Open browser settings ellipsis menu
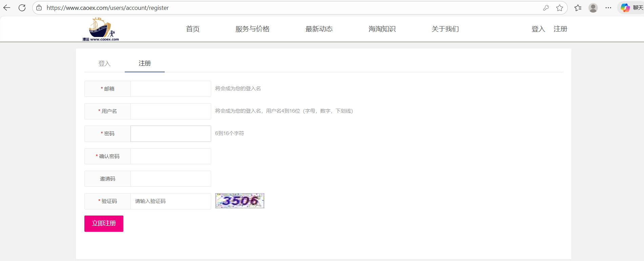This screenshot has height=261, width=644. coord(608,8)
